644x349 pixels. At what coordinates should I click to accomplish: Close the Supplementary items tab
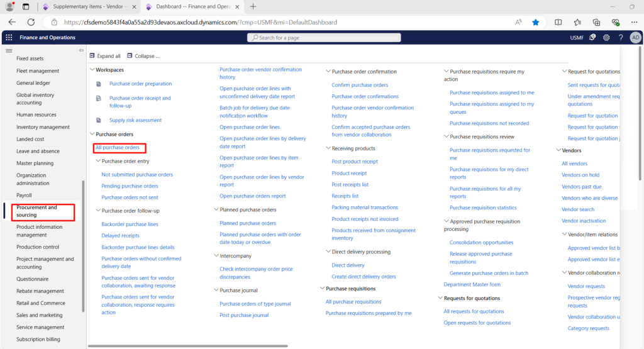click(134, 6)
